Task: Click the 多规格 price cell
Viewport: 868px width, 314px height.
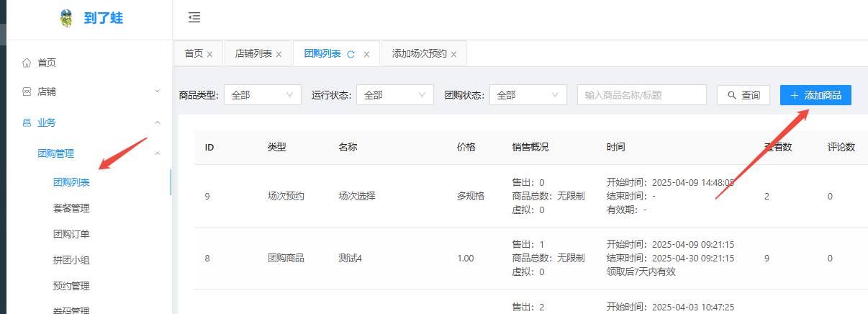Action: 471,196
